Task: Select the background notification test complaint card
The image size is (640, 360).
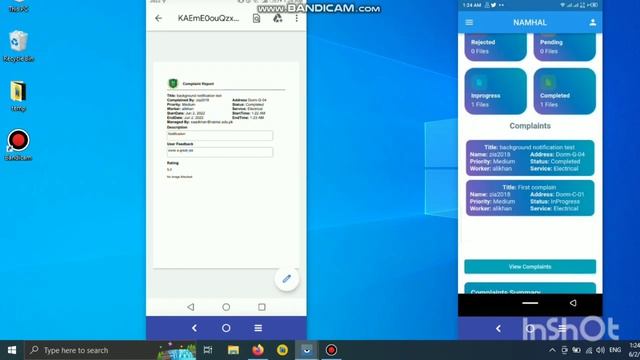Action: pos(530,158)
